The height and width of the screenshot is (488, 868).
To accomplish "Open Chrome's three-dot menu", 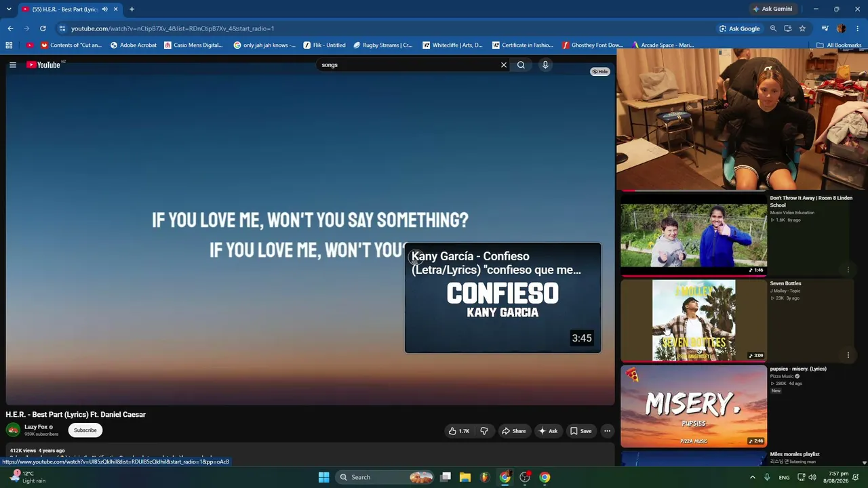I will [x=858, y=28].
